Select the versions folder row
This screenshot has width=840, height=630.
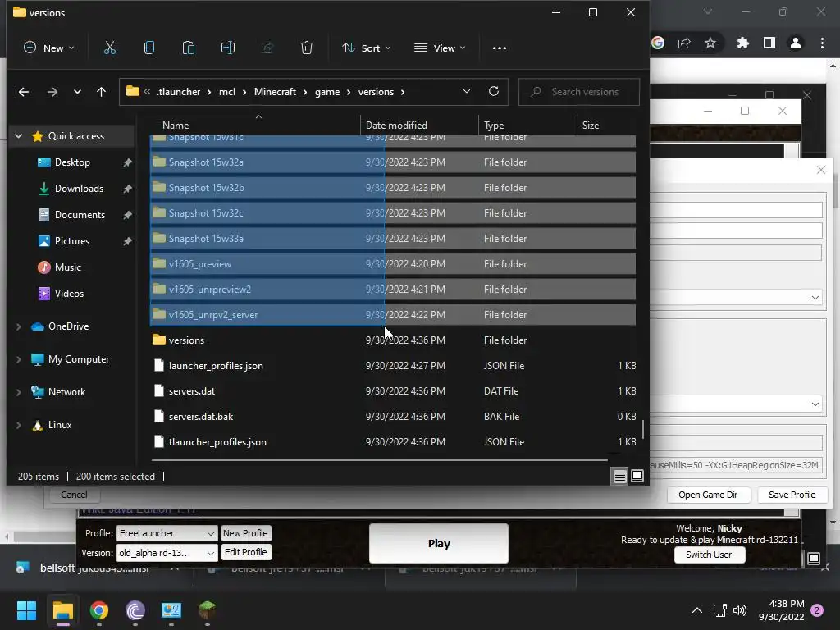(x=393, y=340)
